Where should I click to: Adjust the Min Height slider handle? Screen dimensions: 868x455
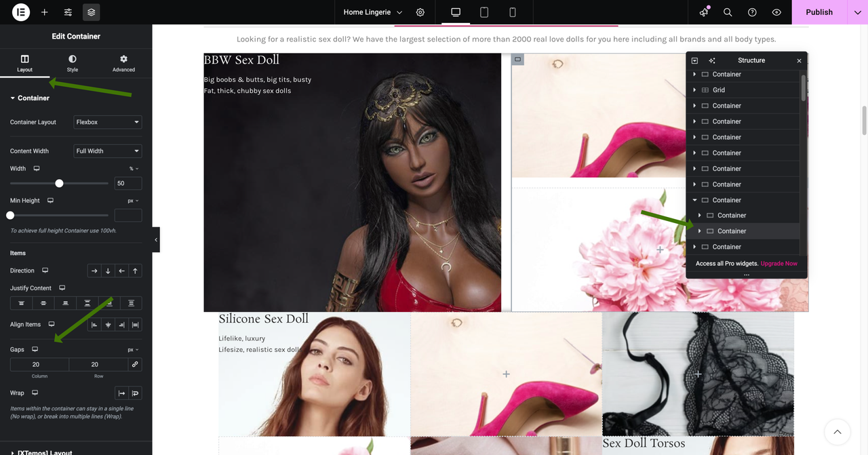[x=10, y=215]
